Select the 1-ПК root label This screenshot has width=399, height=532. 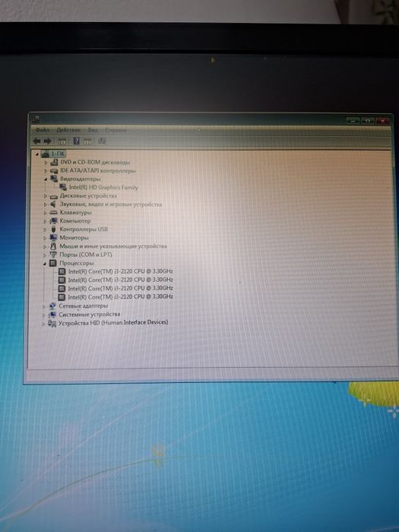pyautogui.click(x=58, y=154)
